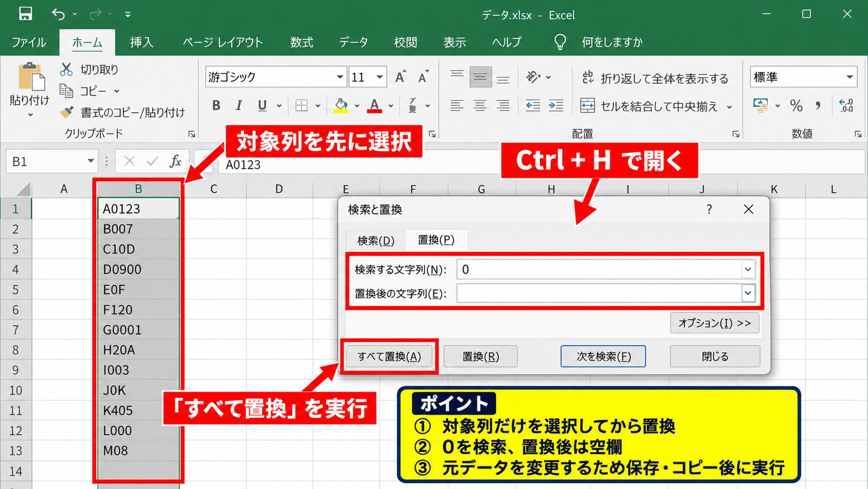Click the Cut scissors icon
The image size is (868, 489).
66,69
